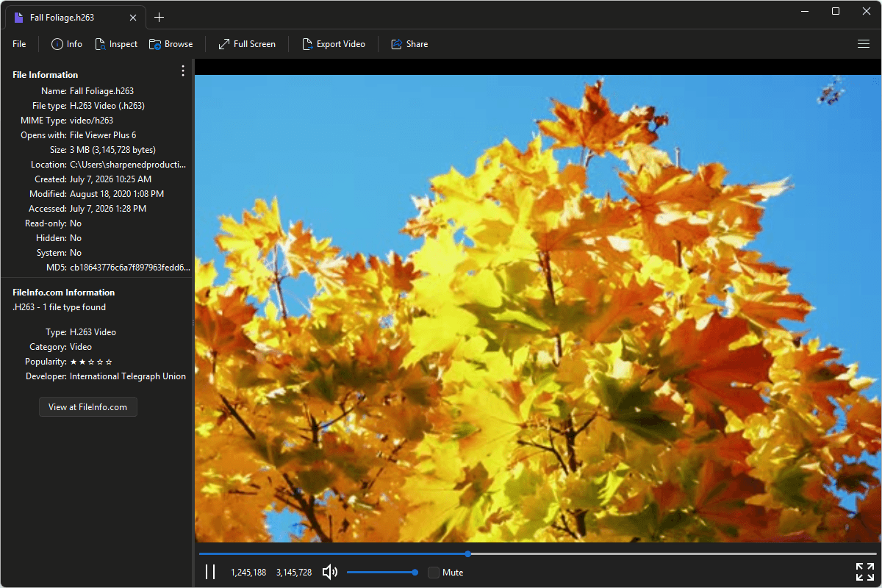This screenshot has width=882, height=588.
Task: Click the '.H263 - 1 file type found' text
Action: 60,307
